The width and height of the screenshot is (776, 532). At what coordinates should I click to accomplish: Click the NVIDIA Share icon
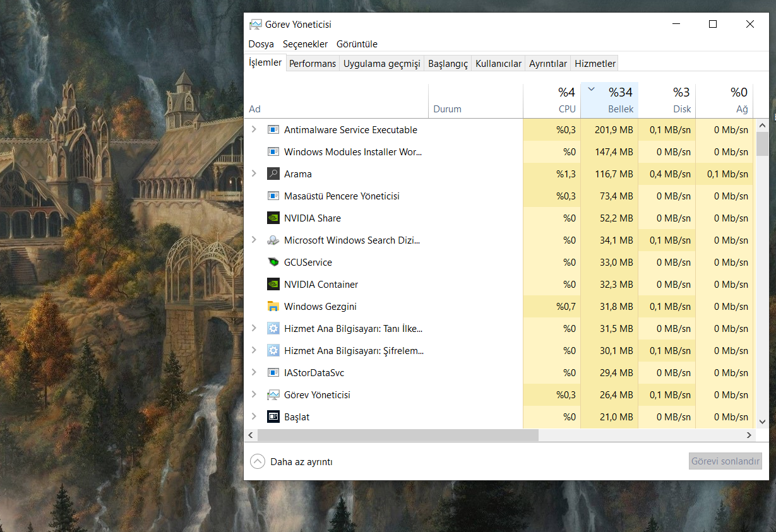[273, 218]
